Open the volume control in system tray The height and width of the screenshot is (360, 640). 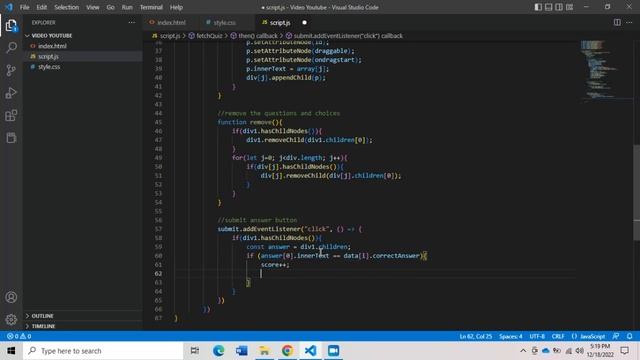click(x=580, y=351)
